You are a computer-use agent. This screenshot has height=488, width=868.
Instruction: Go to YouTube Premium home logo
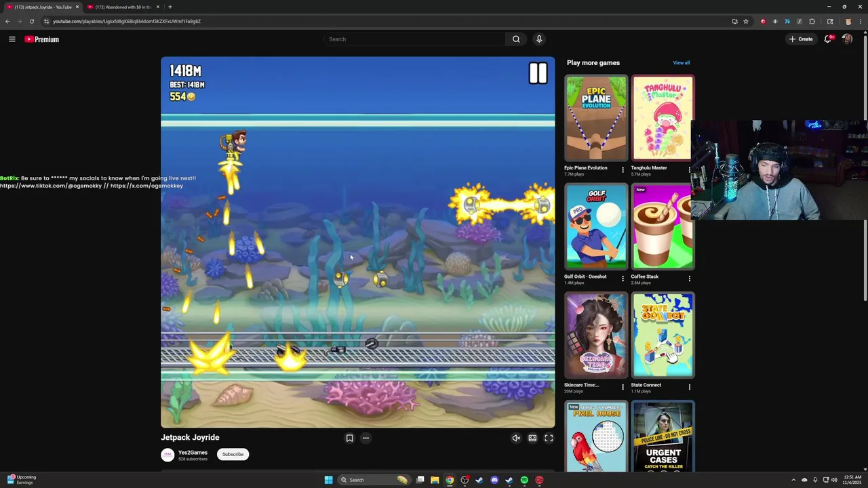pos(42,39)
